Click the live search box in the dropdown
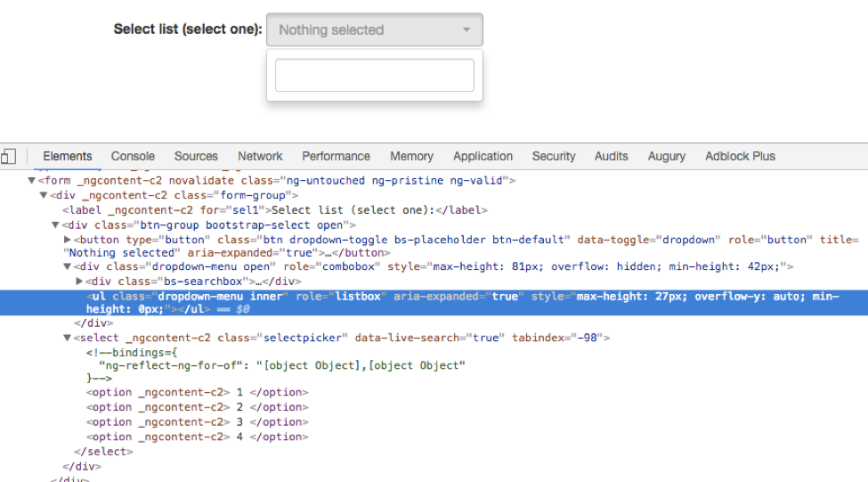This screenshot has height=482, width=868. pyautogui.click(x=374, y=76)
